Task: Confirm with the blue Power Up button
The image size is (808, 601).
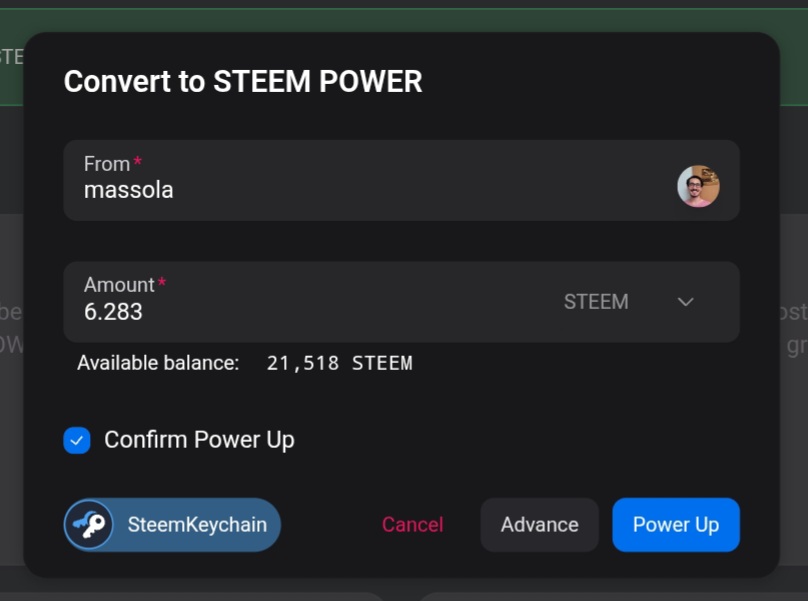Action: tap(676, 525)
